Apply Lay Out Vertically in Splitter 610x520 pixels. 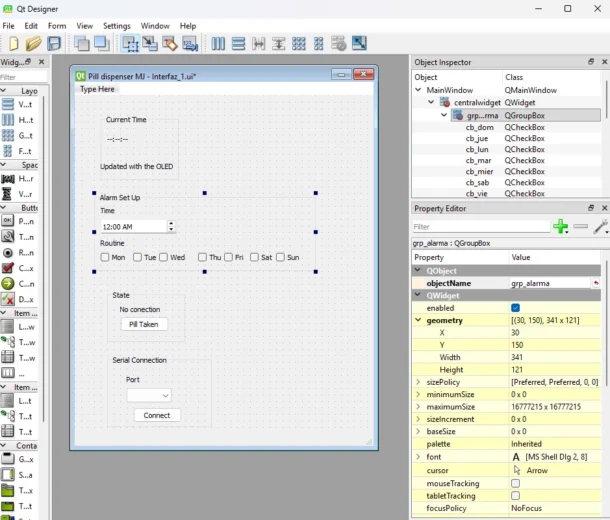pos(279,43)
